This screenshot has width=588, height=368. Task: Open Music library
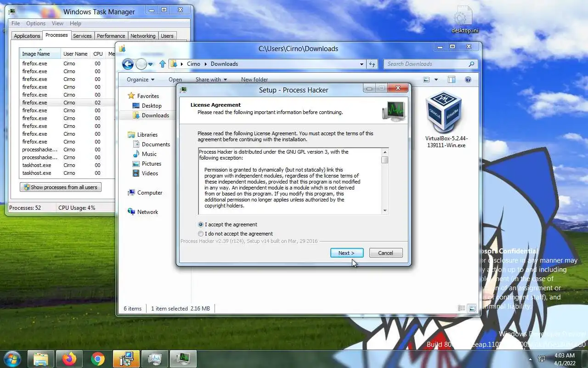coord(144,154)
